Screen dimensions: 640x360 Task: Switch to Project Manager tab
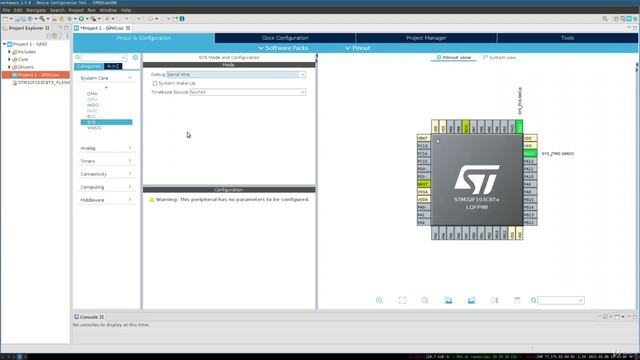pyautogui.click(x=426, y=38)
